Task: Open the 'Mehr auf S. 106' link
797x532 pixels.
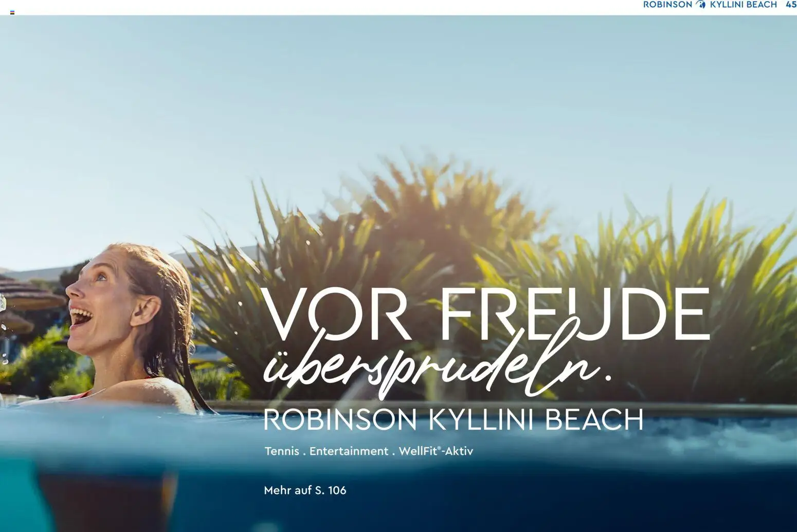Action: (x=305, y=490)
